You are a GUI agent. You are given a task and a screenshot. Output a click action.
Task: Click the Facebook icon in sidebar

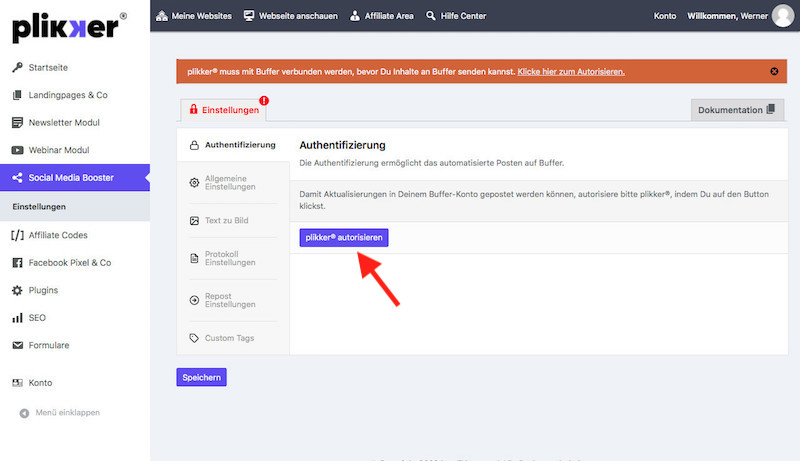[18, 263]
